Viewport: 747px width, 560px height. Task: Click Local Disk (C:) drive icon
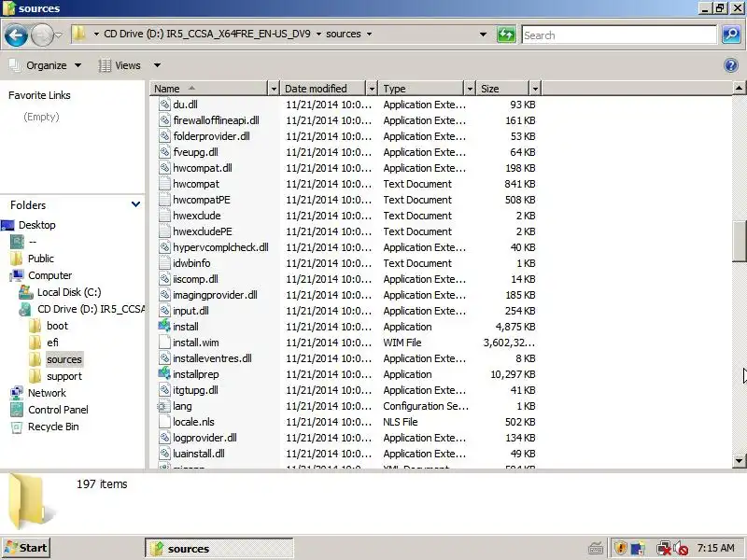[x=26, y=292]
